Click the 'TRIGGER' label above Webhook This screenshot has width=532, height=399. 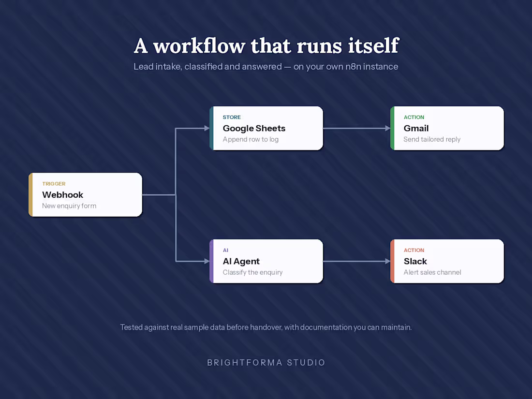tap(54, 184)
